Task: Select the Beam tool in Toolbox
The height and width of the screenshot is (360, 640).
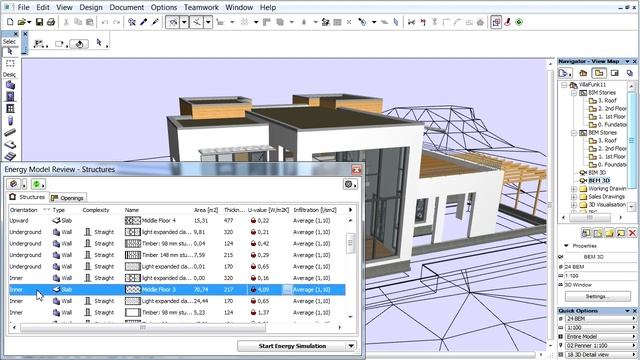Action: coord(10,132)
